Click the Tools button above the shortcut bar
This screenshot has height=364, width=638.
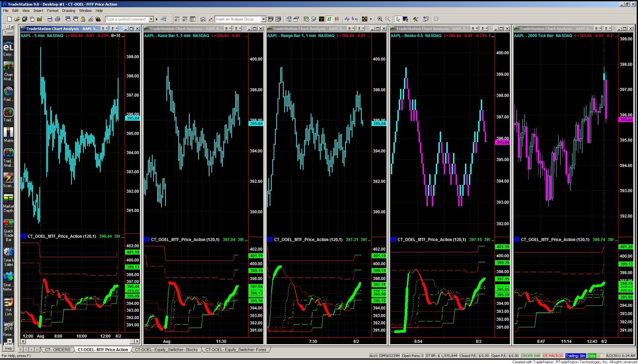coord(8,33)
